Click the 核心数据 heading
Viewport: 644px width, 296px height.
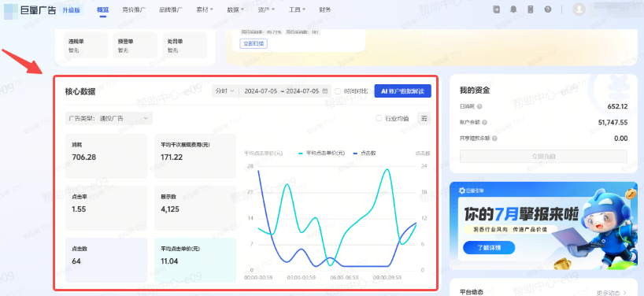coord(80,91)
